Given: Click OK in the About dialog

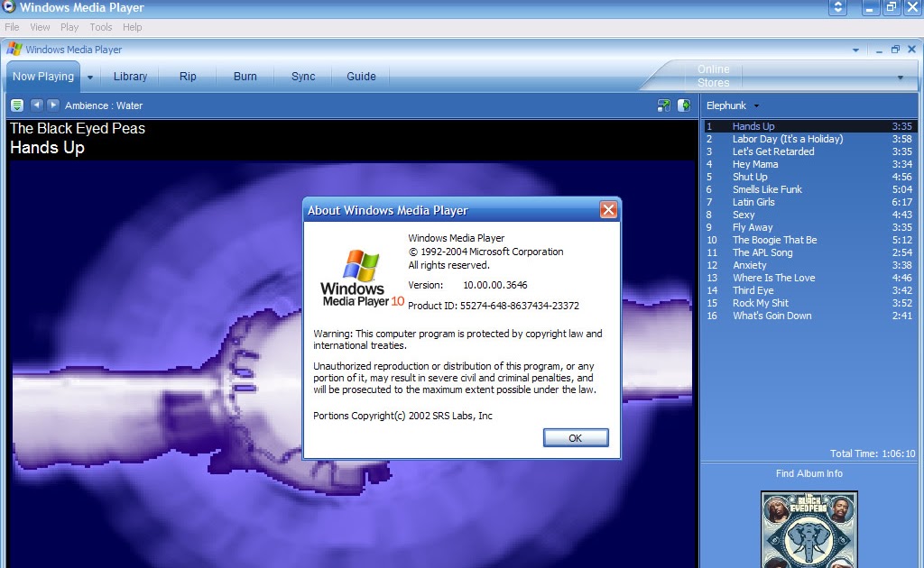Looking at the screenshot, I should point(576,438).
